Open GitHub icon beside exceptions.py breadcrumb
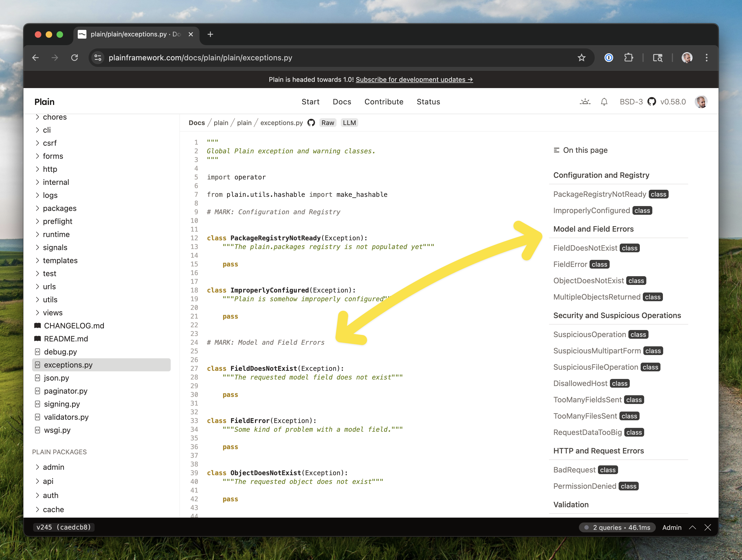 coord(311,123)
